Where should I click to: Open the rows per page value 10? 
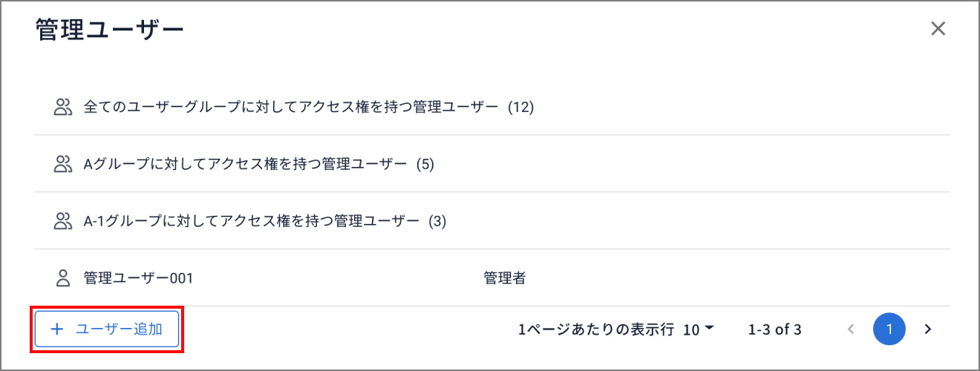pyautogui.click(x=691, y=329)
